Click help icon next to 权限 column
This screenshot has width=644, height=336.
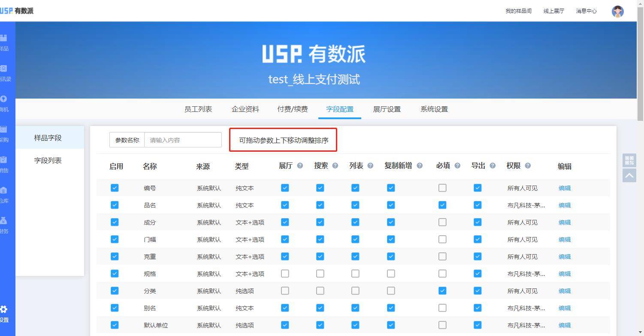click(x=528, y=165)
